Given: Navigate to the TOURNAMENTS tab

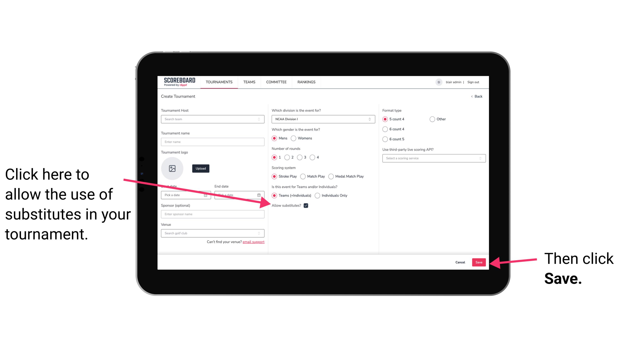Looking at the screenshot, I should click(x=219, y=82).
